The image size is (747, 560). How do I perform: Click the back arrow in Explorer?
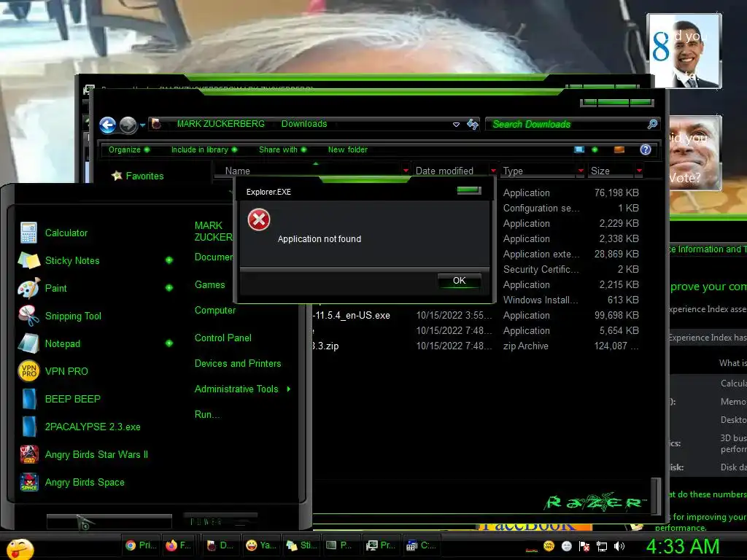tap(108, 125)
